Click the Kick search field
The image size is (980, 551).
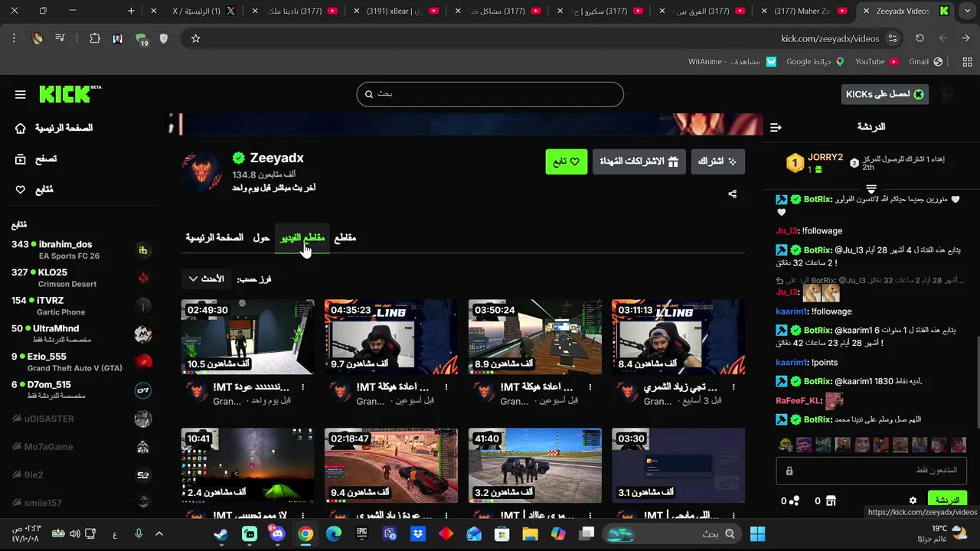pos(490,94)
